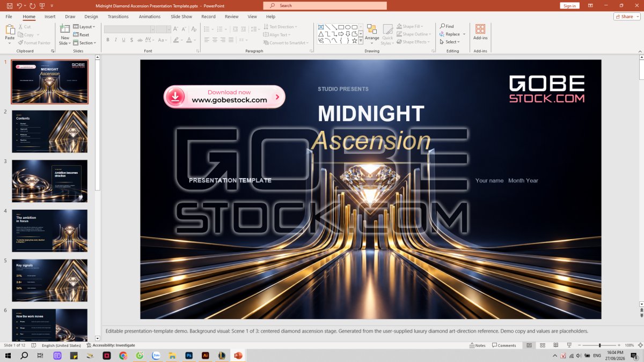Switch to the Transitions tab
This screenshot has width=644, height=362.
tap(118, 17)
